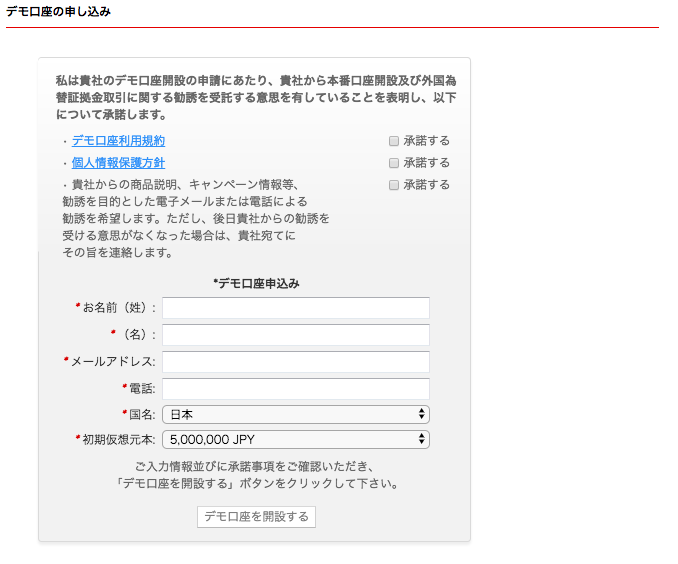Tick the 承諾する checkbox beside 個人情報保護方針

tap(394, 163)
